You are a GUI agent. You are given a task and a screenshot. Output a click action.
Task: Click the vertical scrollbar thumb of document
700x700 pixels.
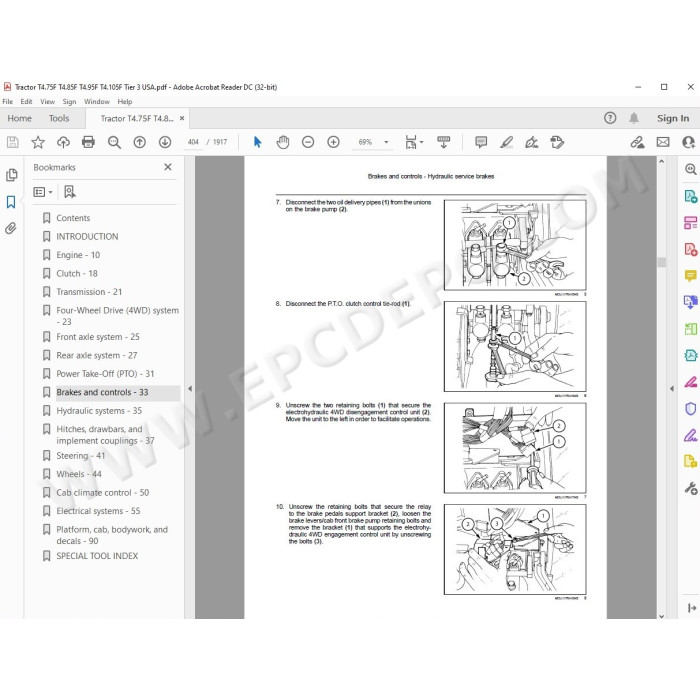click(662, 262)
